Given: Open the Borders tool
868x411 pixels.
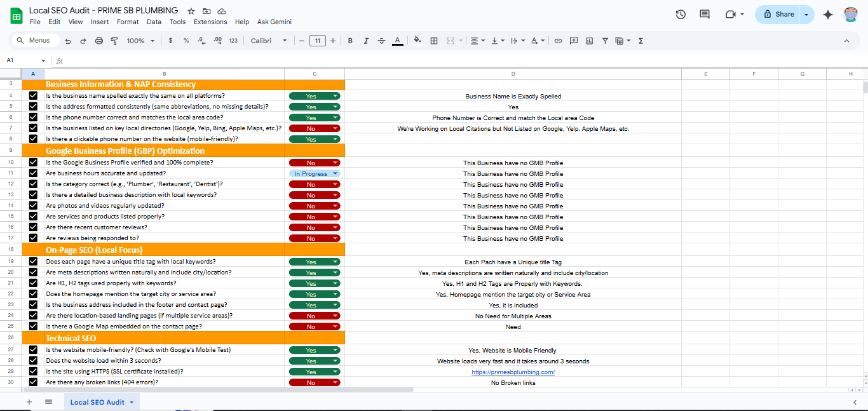Looking at the screenshot, I should (434, 41).
